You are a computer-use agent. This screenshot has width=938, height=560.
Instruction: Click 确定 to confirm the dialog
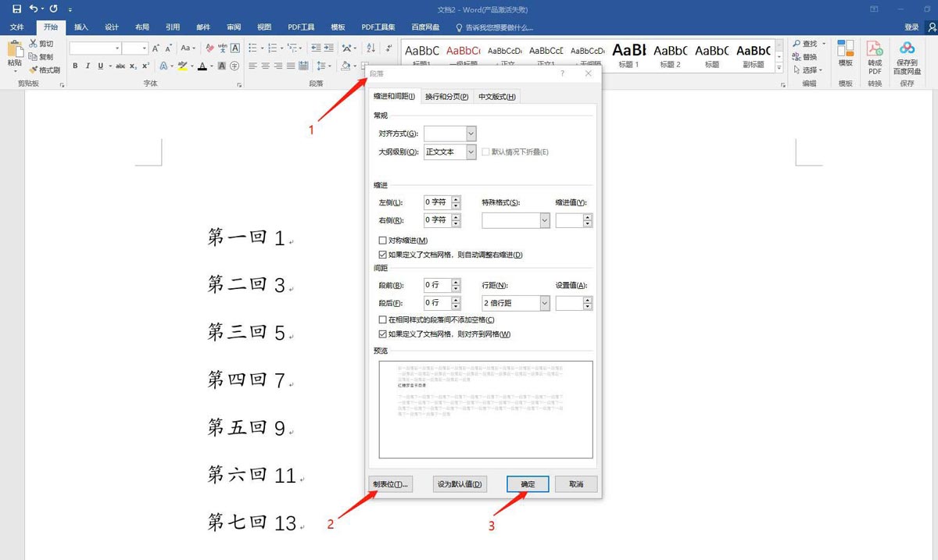click(528, 484)
